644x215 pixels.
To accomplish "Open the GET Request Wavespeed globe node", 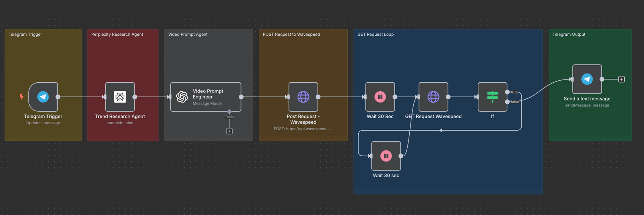I will [433, 97].
